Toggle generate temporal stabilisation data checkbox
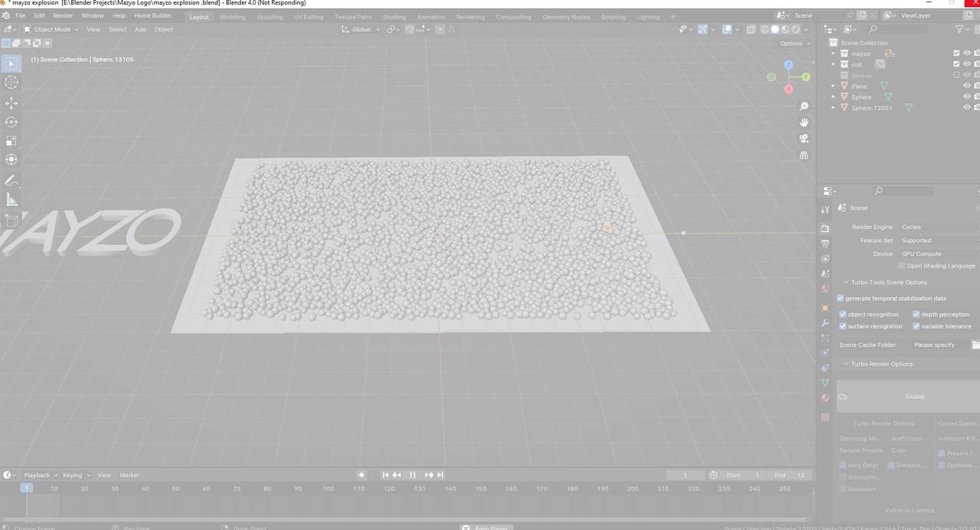 point(841,298)
